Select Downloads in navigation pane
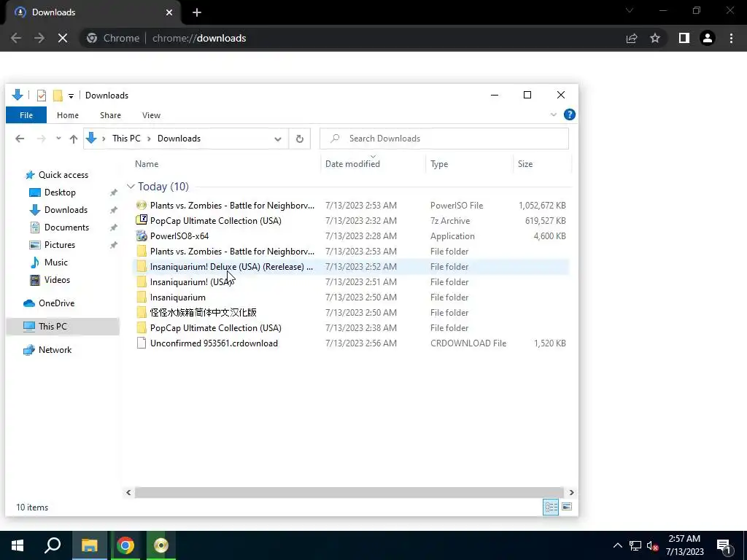The width and height of the screenshot is (747, 560). click(x=66, y=210)
